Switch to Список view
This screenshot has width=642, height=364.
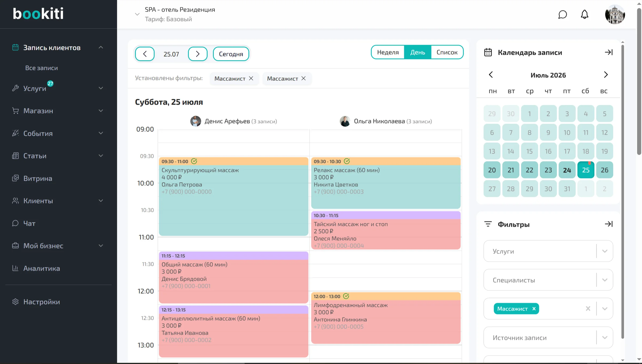(x=447, y=52)
